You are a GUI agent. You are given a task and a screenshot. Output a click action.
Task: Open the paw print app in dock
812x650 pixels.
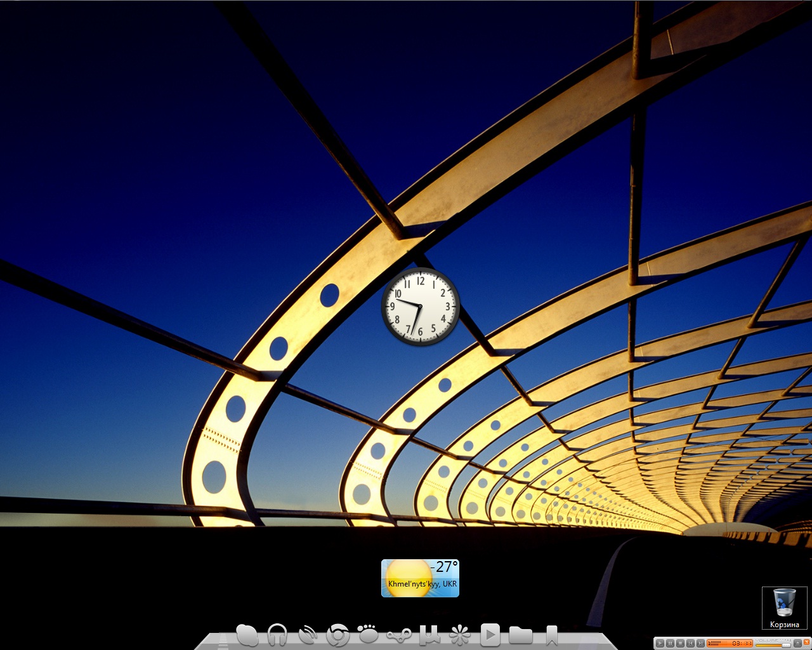(x=368, y=634)
